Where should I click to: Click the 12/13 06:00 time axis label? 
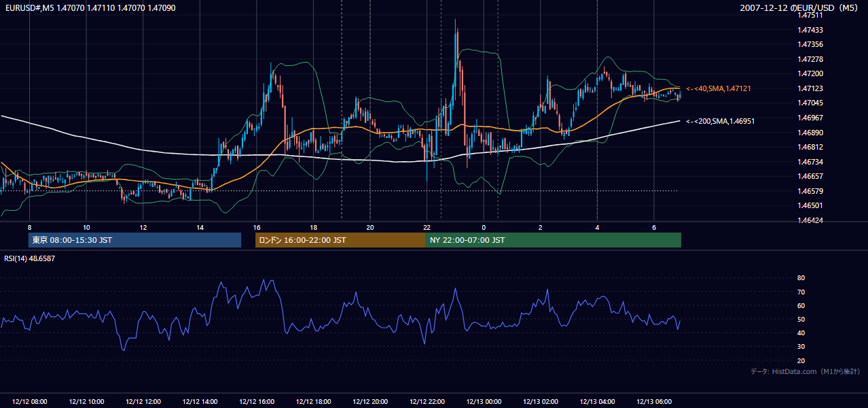coord(654,402)
